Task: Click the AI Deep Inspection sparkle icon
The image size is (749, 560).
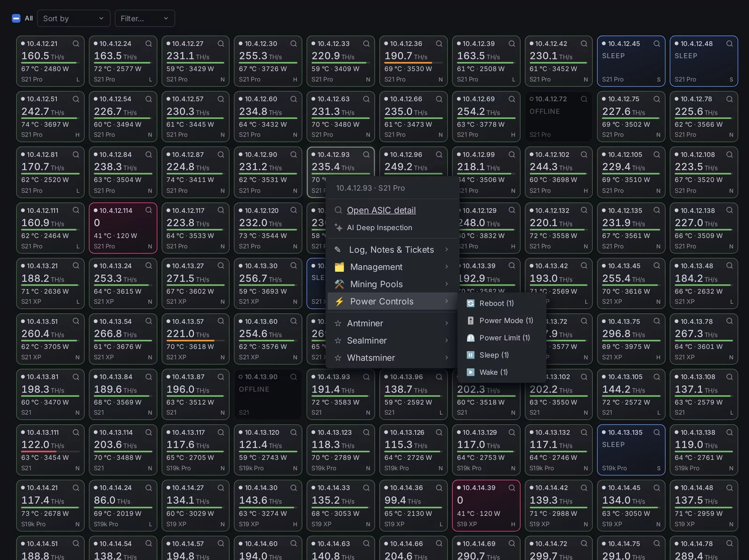Action: [x=338, y=227]
